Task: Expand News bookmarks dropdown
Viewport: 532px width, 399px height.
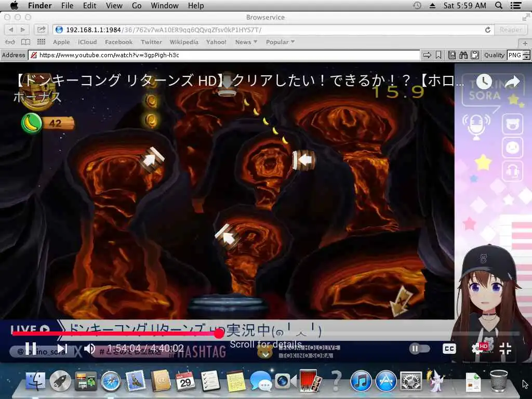Action: (x=246, y=42)
